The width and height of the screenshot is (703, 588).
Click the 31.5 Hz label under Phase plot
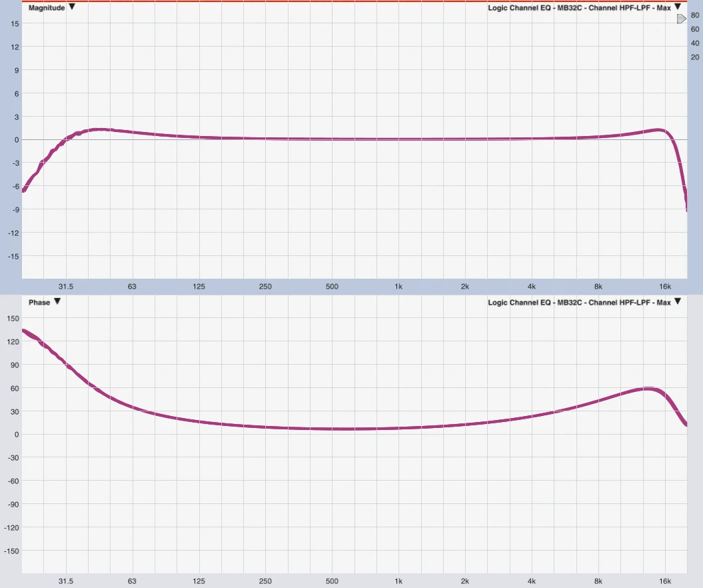tap(65, 581)
